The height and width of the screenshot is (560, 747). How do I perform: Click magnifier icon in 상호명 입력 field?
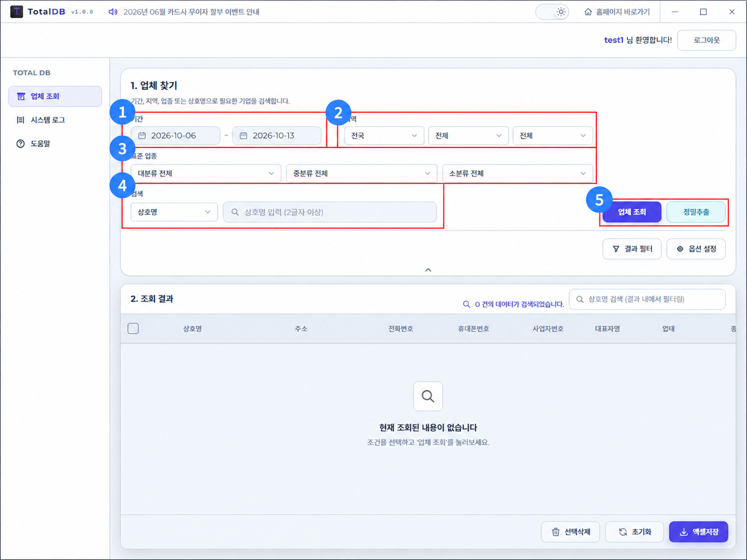(235, 212)
